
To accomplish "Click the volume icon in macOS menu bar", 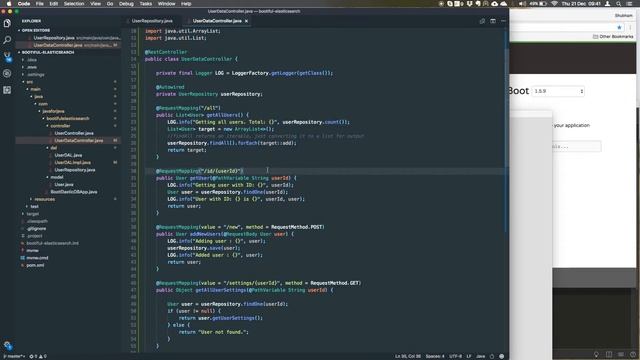I will pos(522,3).
